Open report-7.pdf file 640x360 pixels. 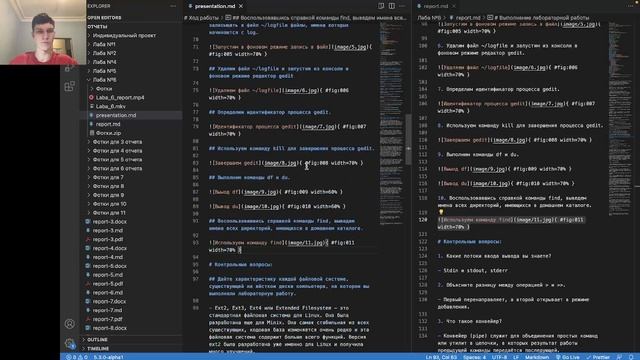(107, 320)
